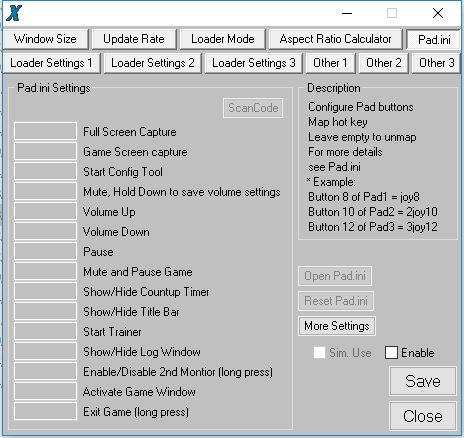
Task: Click the More Settings button
Action: pos(337,326)
